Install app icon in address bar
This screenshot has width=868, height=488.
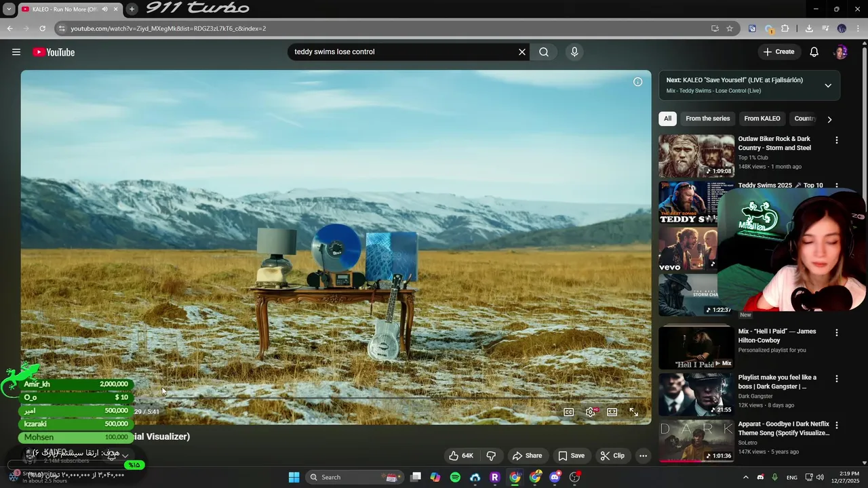[715, 28]
